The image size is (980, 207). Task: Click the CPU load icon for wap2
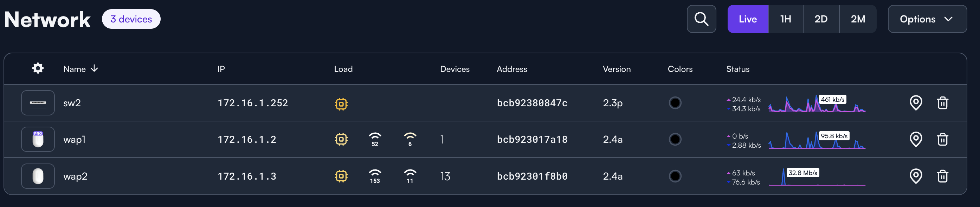(341, 176)
